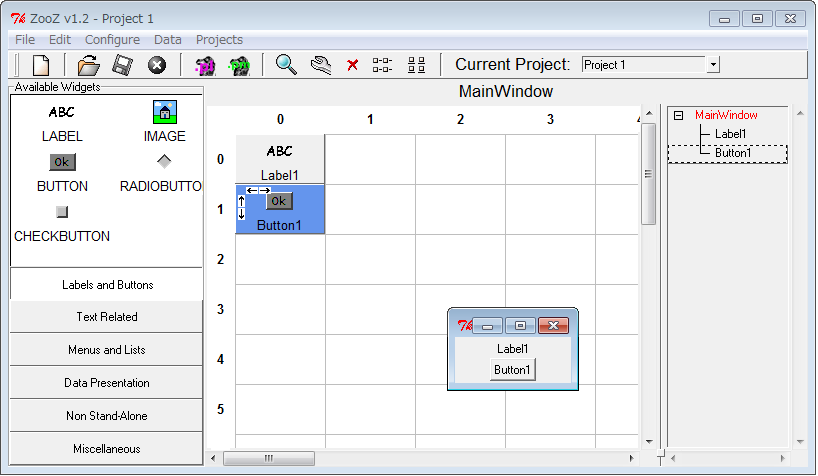Viewport: 818px width, 476px height.
Task: Show the Text Related widgets
Action: click(106, 317)
